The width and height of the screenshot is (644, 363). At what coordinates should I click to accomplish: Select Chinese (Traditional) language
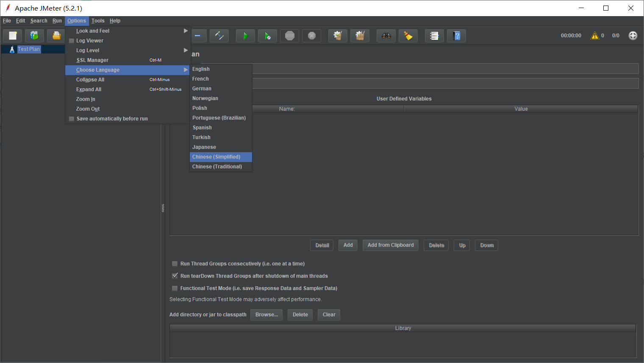[221, 167]
